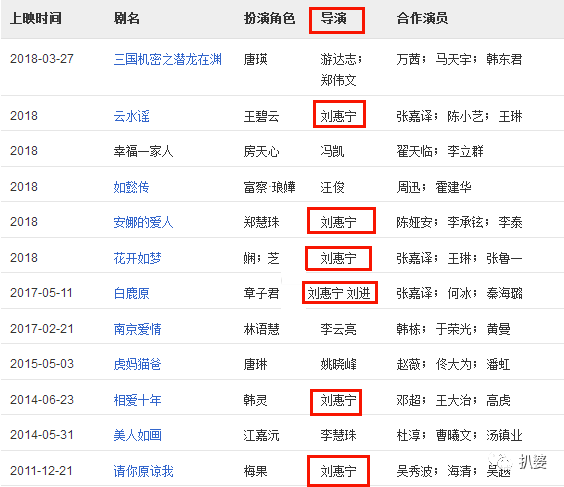Click the 合作演员 column header
The image size is (564, 487).
click(x=422, y=18)
